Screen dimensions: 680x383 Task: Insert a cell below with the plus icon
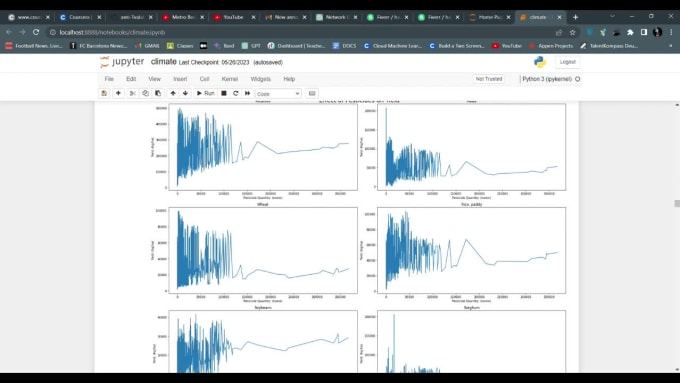tap(118, 93)
